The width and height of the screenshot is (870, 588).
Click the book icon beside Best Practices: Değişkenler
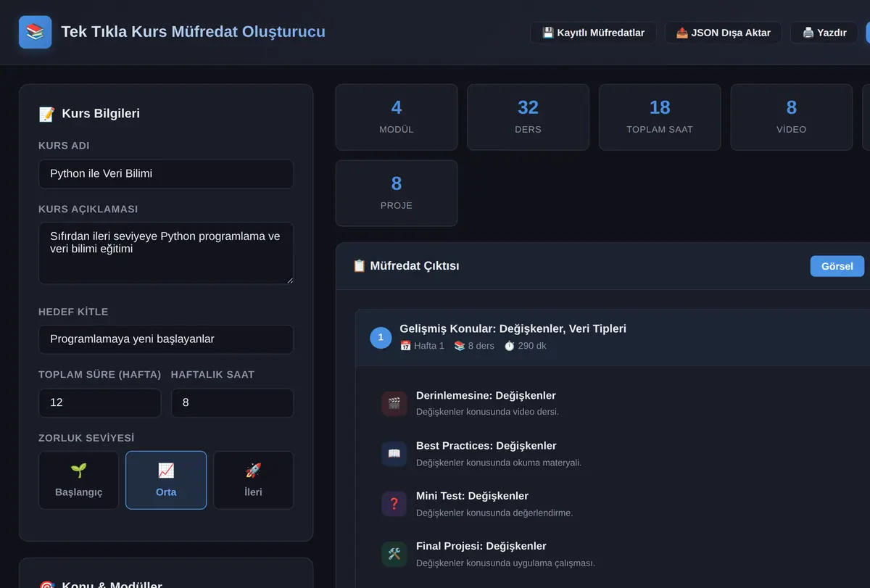[x=394, y=454]
